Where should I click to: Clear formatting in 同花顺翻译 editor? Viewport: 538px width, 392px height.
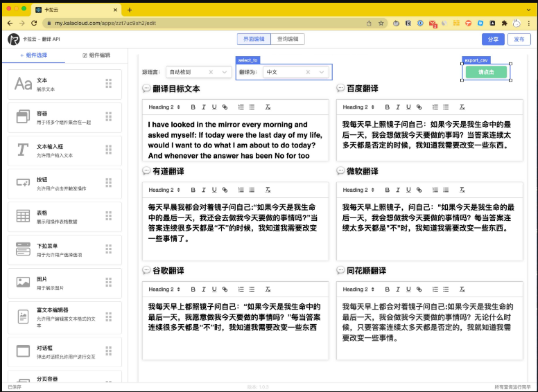pos(462,289)
